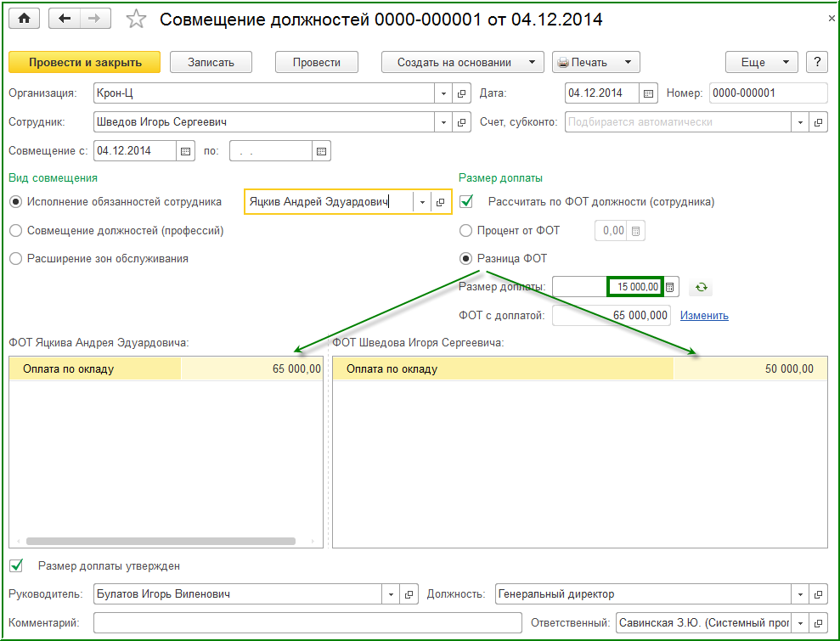Click the green refresh icon near surcharge amount

[701, 287]
